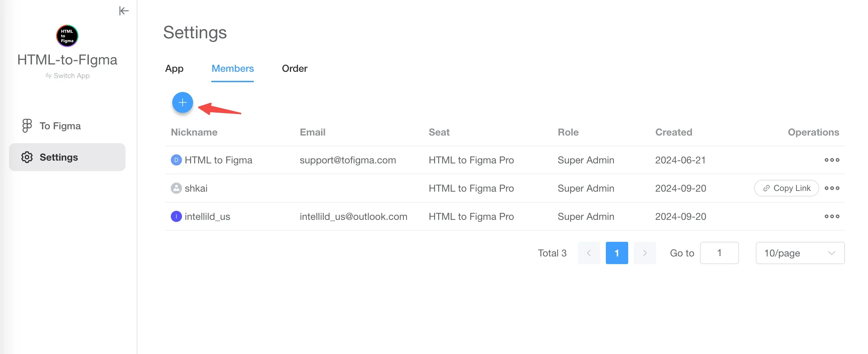The height and width of the screenshot is (354, 868).
Task: Open operations menu for intellild_us member
Action: pos(832,216)
